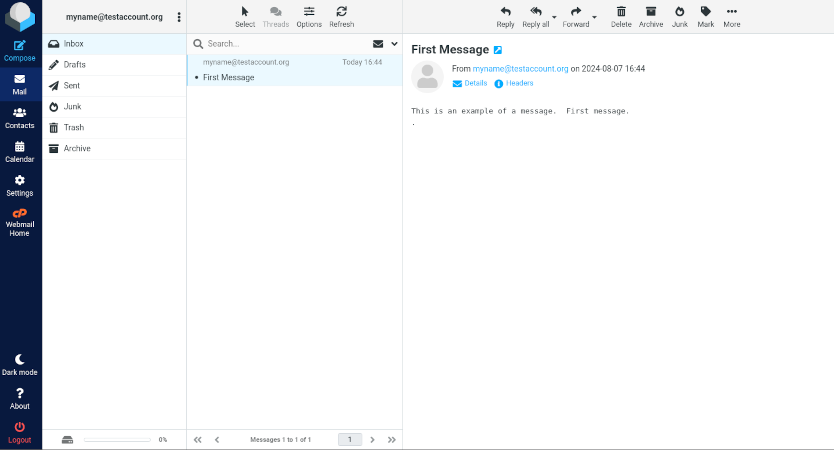This screenshot has height=450, width=834.
Task: Delete the open message
Action: click(x=621, y=16)
